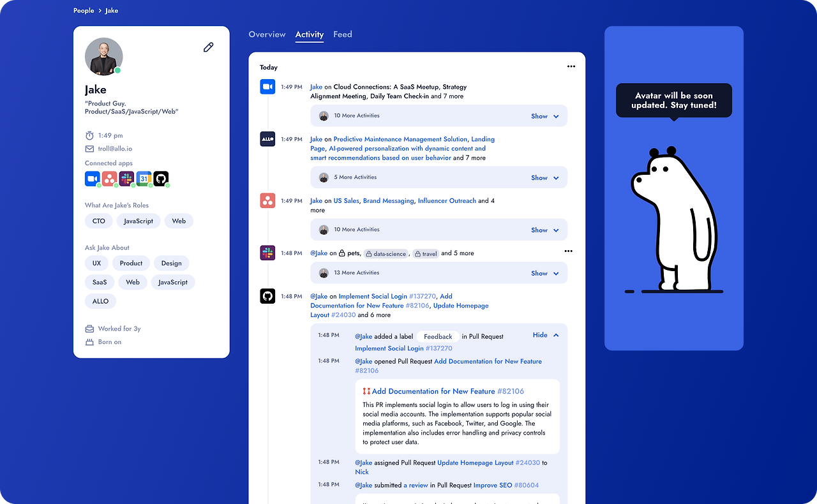
Task: Click the Design topic chip
Action: click(x=172, y=263)
